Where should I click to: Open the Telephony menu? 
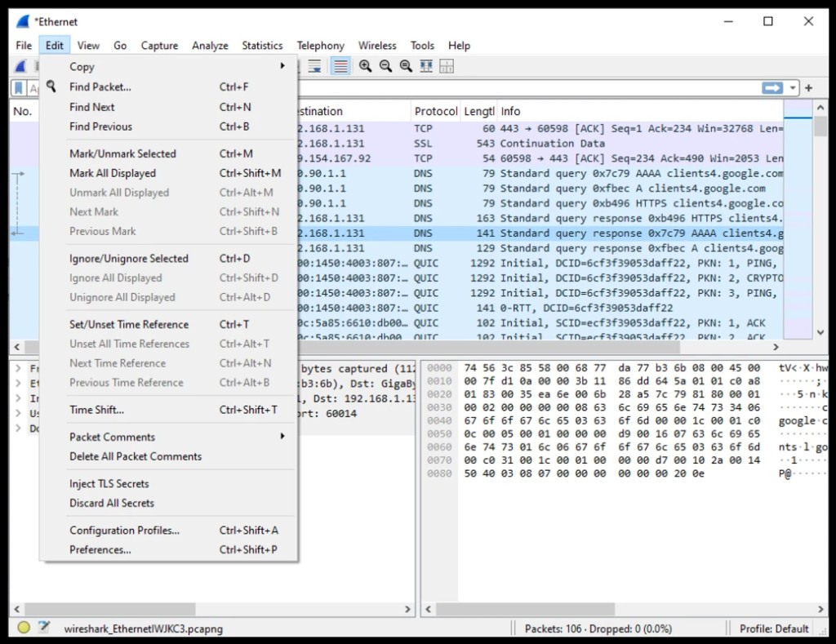coord(320,46)
